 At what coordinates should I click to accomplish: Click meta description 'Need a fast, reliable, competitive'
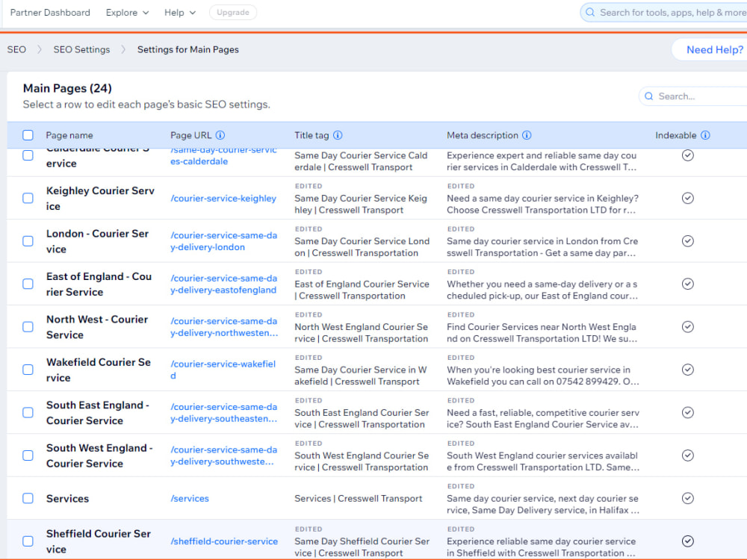[543, 418]
